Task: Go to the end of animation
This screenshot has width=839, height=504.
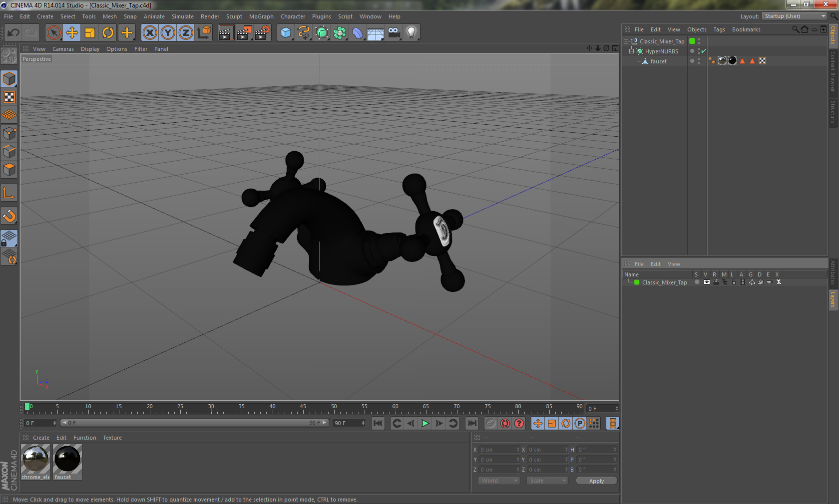Action: click(471, 423)
